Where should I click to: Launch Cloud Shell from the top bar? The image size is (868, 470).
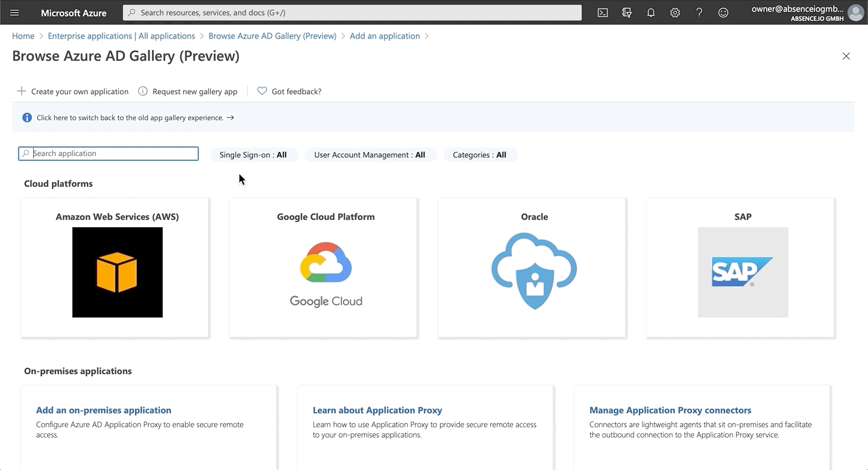pyautogui.click(x=602, y=13)
